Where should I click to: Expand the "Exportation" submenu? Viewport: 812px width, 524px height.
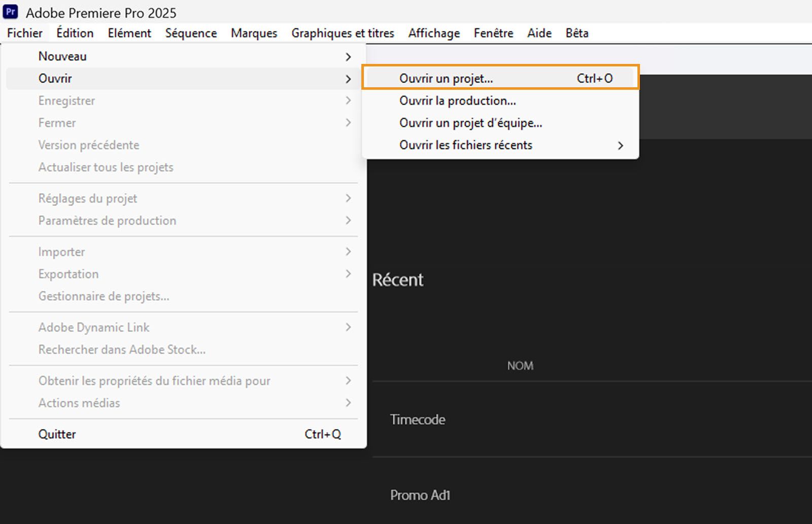[68, 274]
